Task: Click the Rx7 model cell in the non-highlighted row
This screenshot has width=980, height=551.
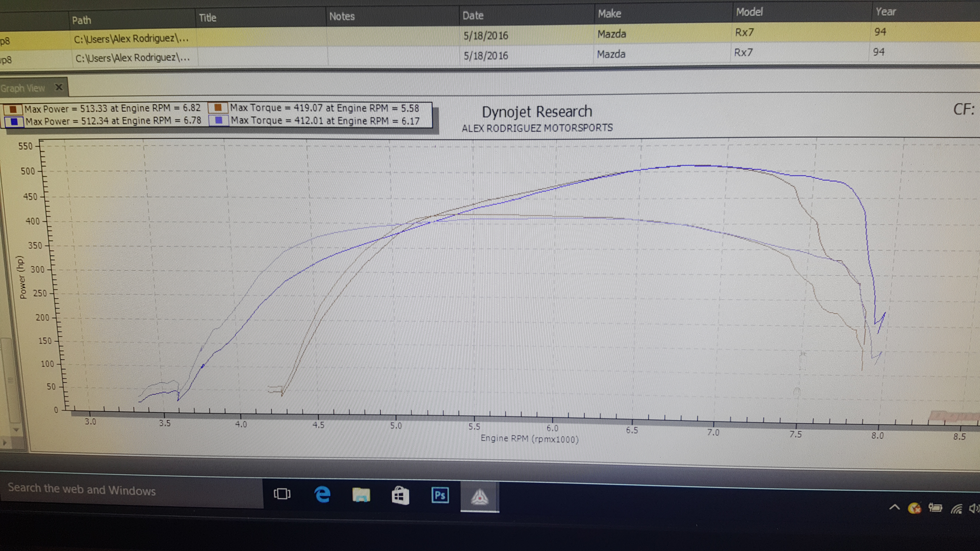Action: (743, 52)
